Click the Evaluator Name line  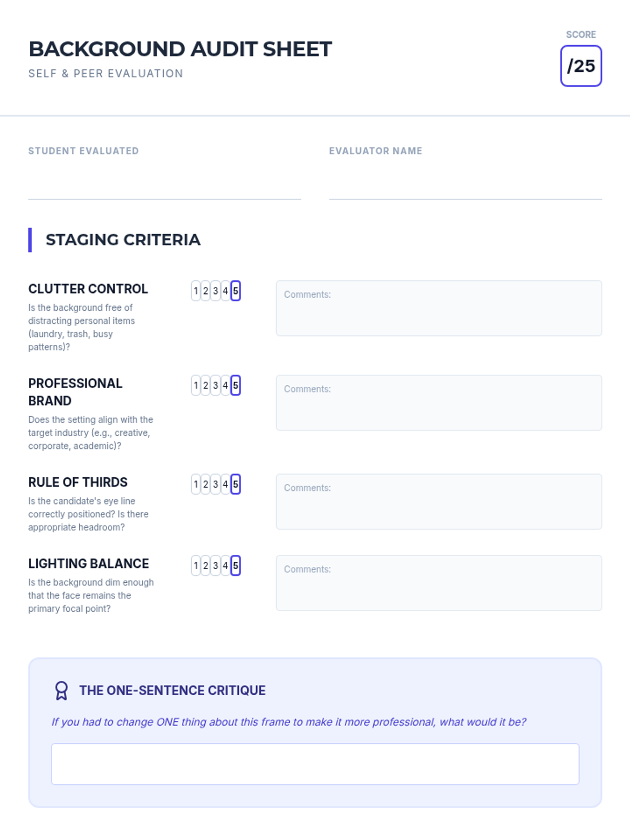pos(465,186)
